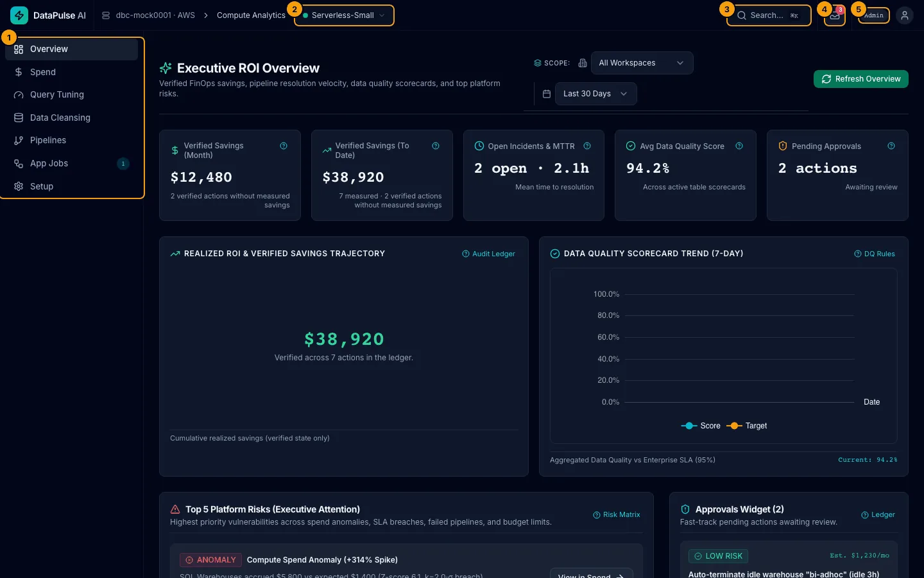Open the All Workspaces scope dropdown
Viewport: 924px width, 578px height.
642,63
